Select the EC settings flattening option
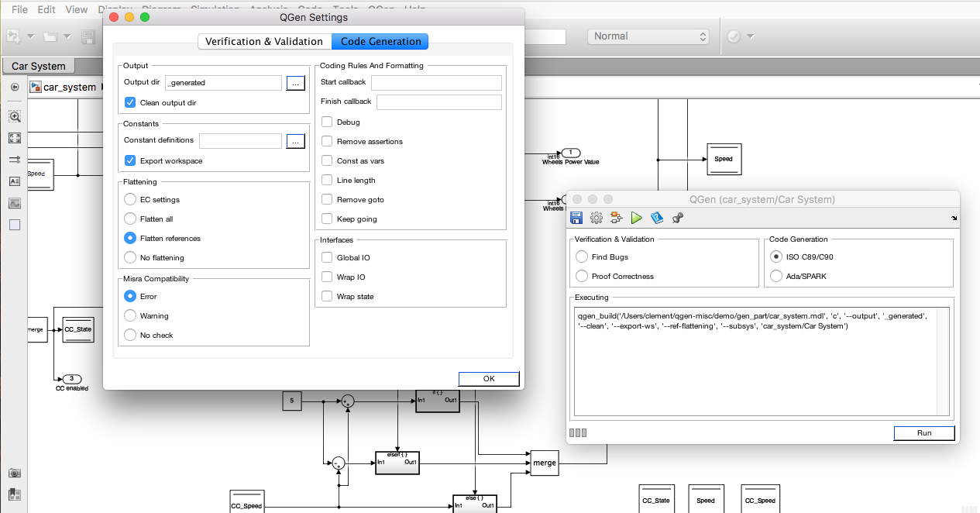980x513 pixels. point(130,200)
